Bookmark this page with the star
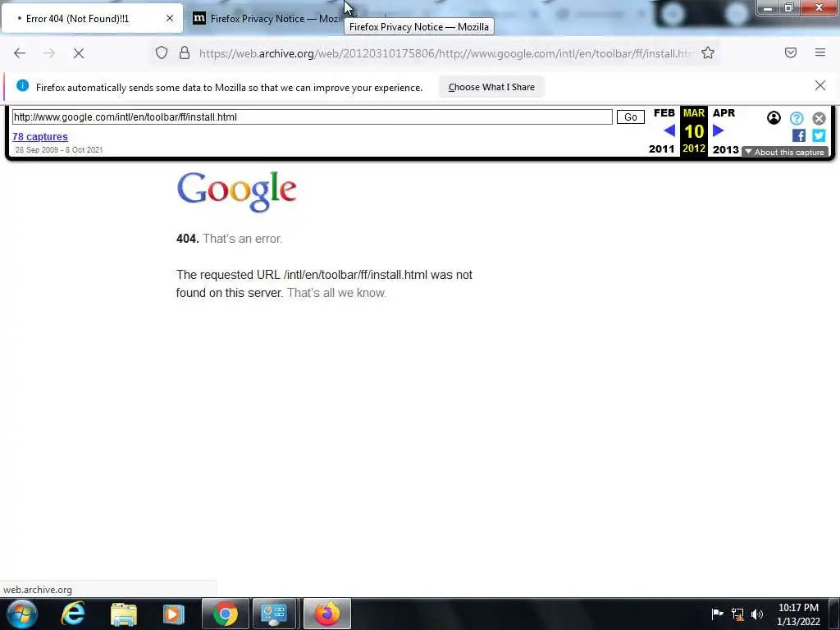840x630 pixels. pos(708,53)
